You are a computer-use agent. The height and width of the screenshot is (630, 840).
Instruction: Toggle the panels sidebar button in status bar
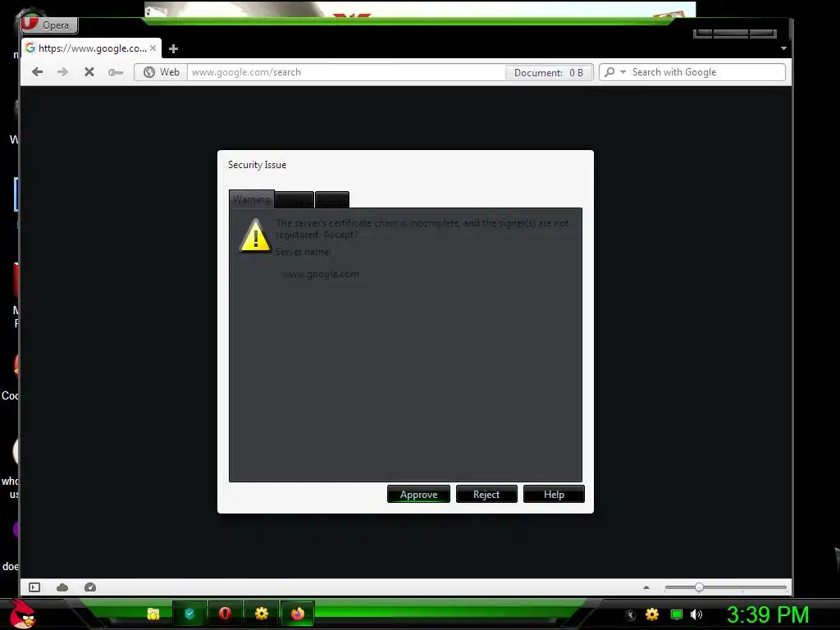pyautogui.click(x=34, y=587)
